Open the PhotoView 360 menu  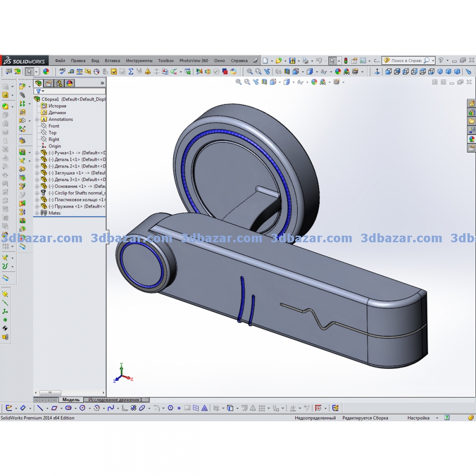(x=193, y=61)
